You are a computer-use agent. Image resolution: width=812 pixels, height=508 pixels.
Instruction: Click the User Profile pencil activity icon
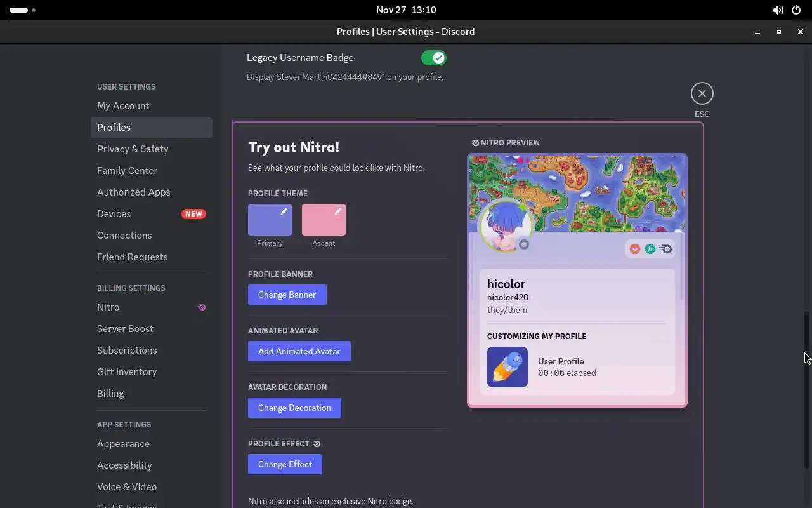point(507,367)
